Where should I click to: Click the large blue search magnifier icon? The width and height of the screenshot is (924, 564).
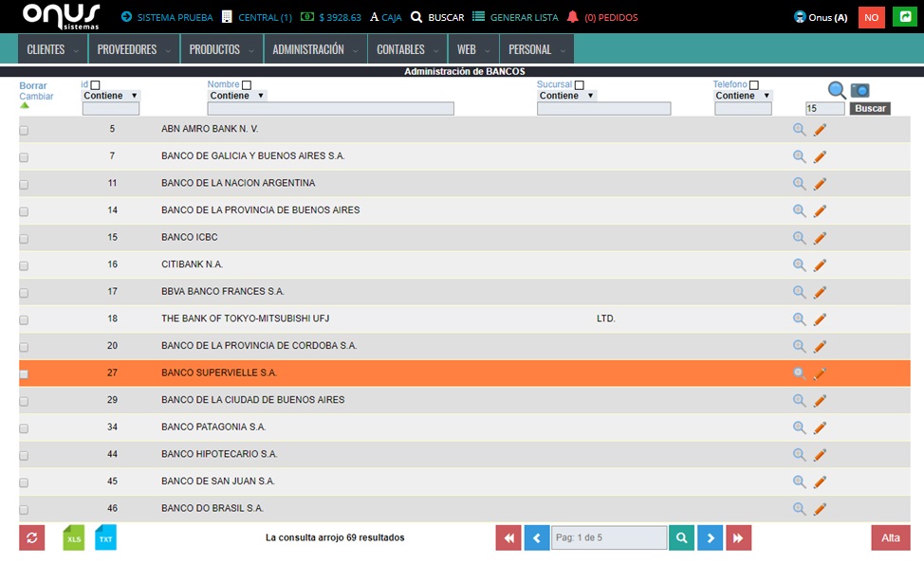pyautogui.click(x=837, y=90)
